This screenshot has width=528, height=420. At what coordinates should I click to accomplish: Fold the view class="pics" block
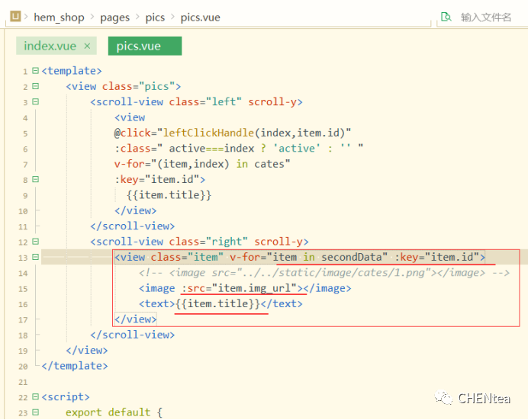click(x=35, y=87)
